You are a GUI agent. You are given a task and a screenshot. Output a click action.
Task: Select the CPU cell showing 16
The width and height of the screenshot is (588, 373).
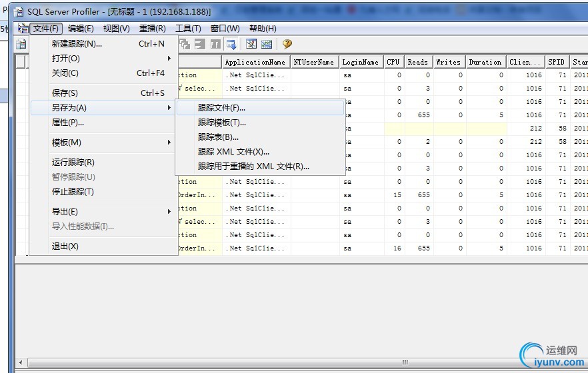tap(394, 248)
